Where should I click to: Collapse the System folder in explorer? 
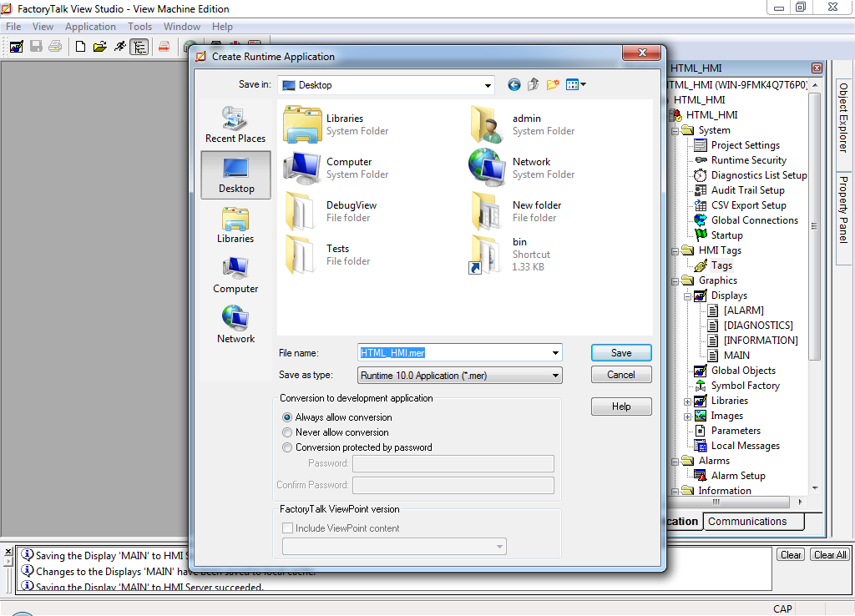(675, 131)
